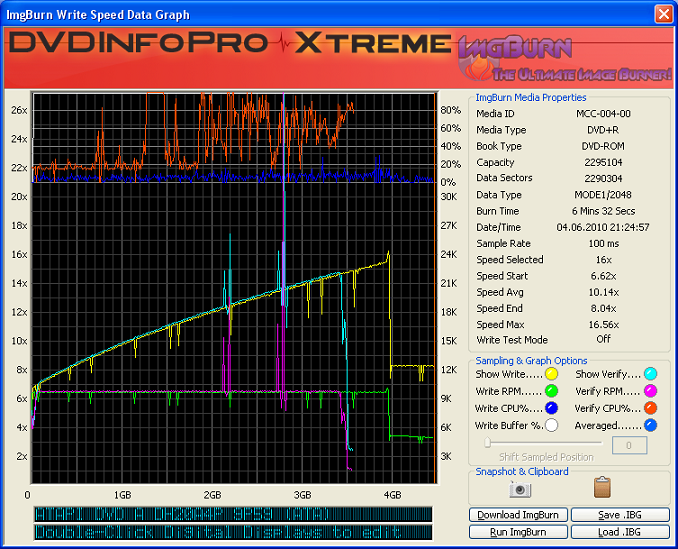Click the camera snapshot icon
The image size is (678, 549).
click(520, 489)
